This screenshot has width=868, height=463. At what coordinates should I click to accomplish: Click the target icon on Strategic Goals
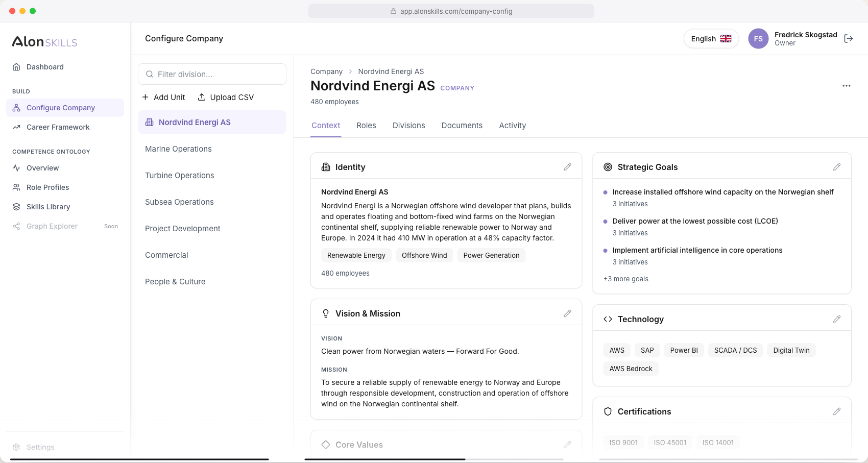[608, 167]
